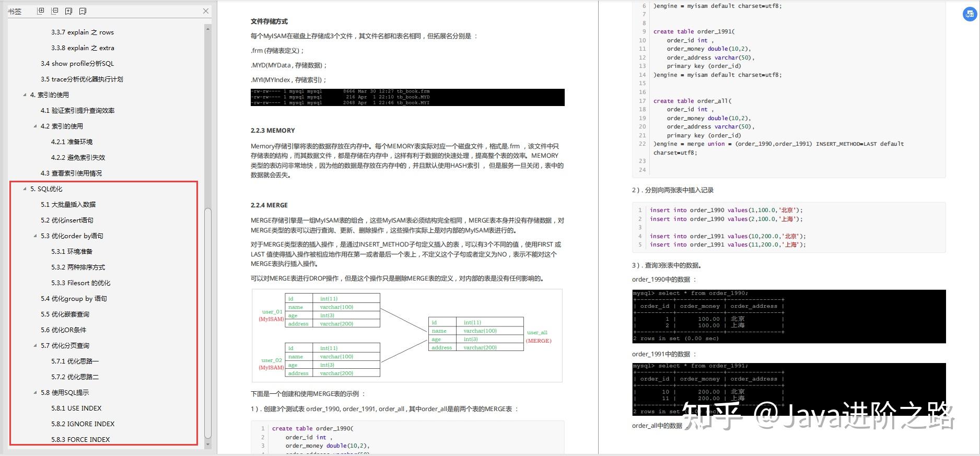Viewport: 980px width, 456px height.
Task: Click the user_all MERGE table diagram
Action: (x=407, y=336)
